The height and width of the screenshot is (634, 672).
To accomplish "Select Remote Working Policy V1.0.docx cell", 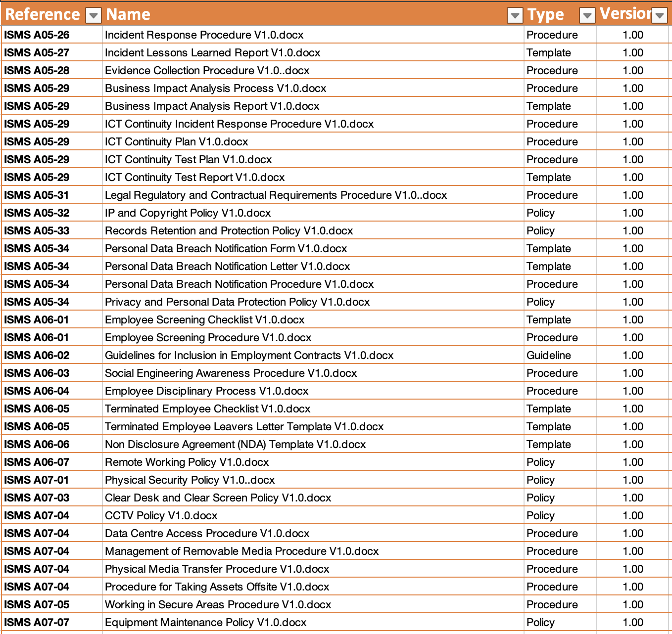I will pos(313,462).
